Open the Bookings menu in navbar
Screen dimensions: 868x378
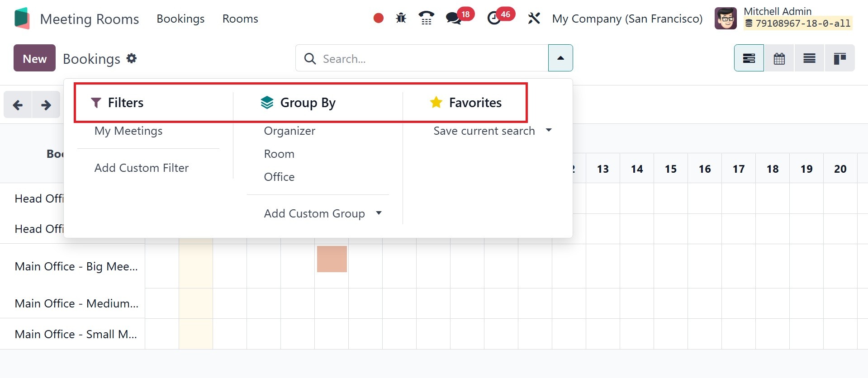point(180,19)
